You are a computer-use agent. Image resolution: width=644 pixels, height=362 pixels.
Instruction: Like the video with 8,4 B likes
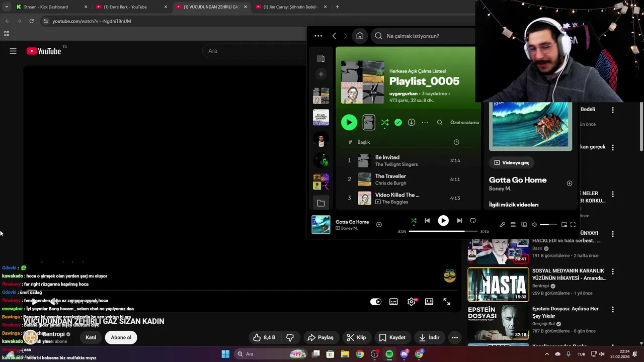tap(265, 337)
